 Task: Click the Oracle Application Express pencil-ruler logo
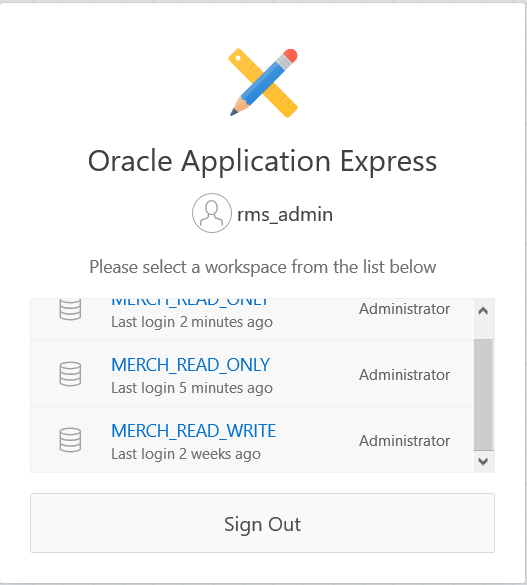(x=263, y=83)
